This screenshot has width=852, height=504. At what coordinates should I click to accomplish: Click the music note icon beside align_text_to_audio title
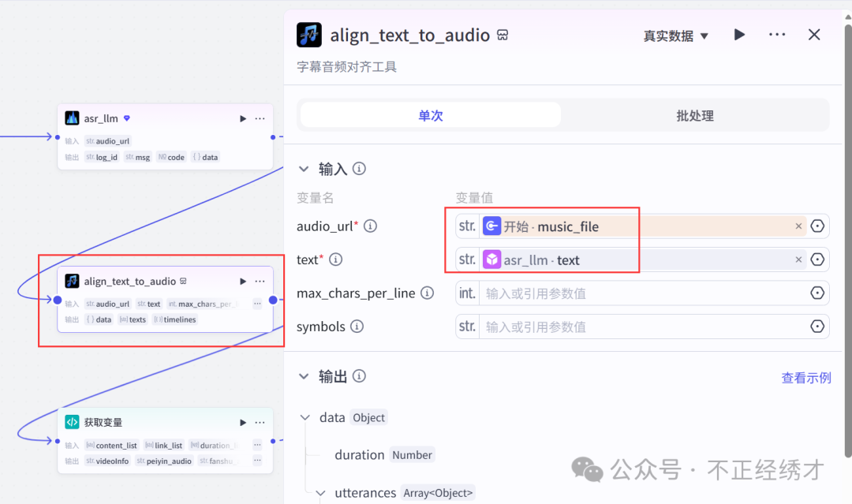coord(308,35)
